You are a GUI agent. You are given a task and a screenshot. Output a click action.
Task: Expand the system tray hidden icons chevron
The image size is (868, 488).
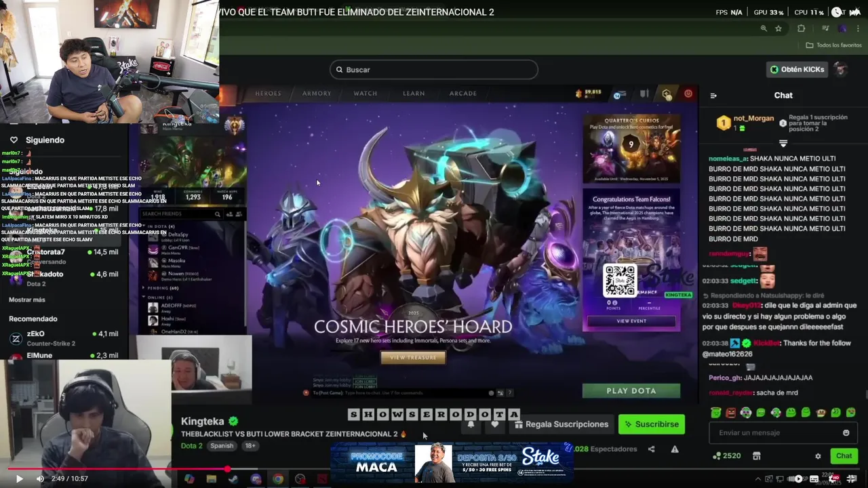pos(758,479)
